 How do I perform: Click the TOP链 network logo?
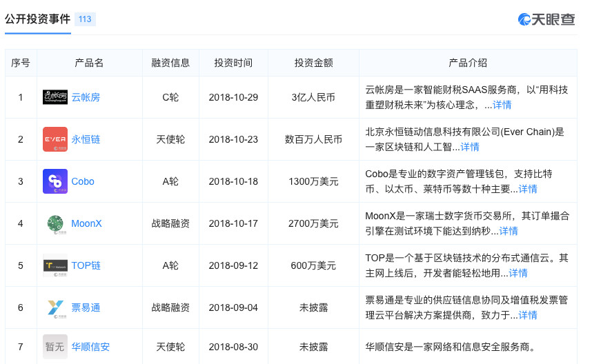(x=55, y=265)
